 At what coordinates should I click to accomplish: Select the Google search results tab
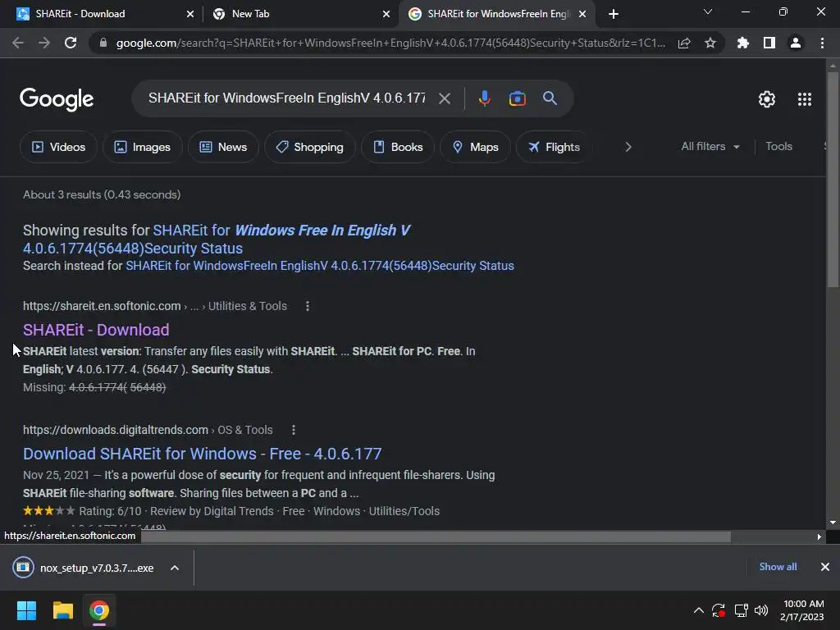pyautogui.click(x=498, y=14)
